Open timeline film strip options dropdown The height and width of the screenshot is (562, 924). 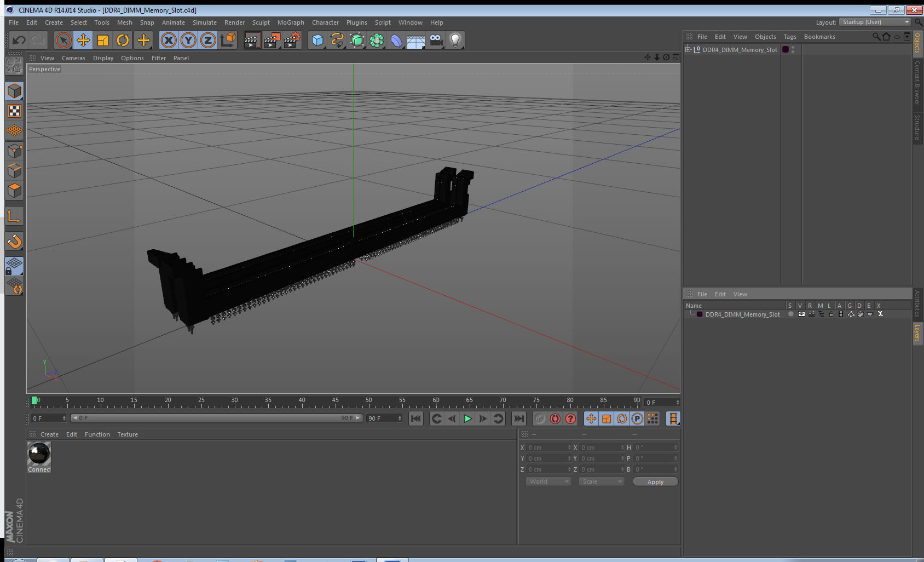(673, 418)
